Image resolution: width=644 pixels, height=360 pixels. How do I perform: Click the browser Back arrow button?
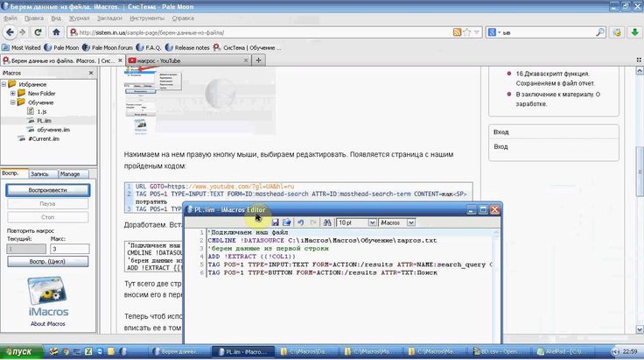[x=10, y=32]
